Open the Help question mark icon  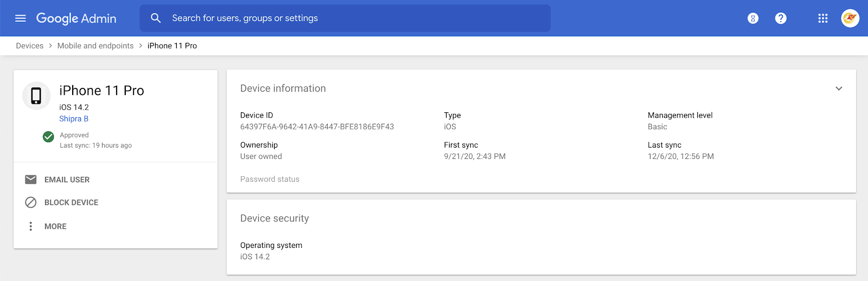(x=781, y=18)
